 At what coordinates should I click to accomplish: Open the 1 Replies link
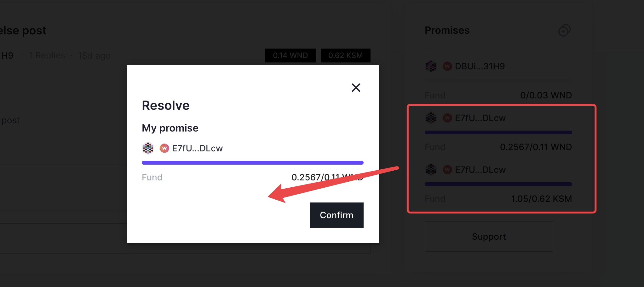click(47, 55)
